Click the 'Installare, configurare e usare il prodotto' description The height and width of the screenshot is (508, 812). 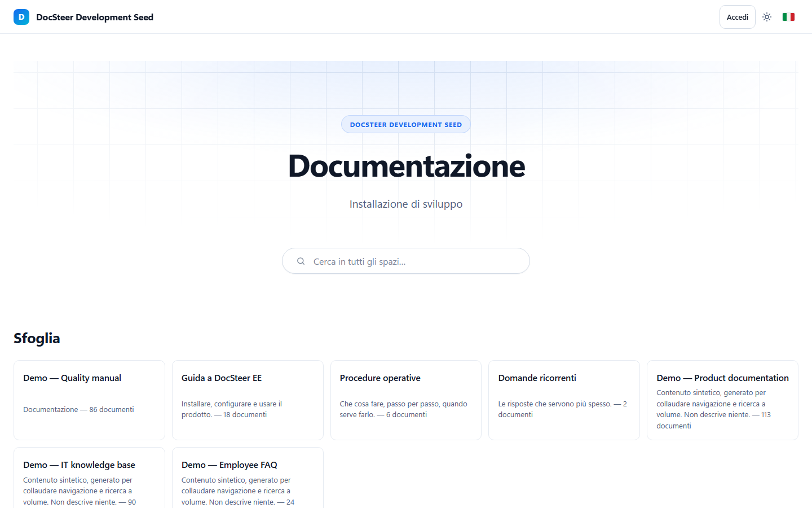click(x=232, y=409)
